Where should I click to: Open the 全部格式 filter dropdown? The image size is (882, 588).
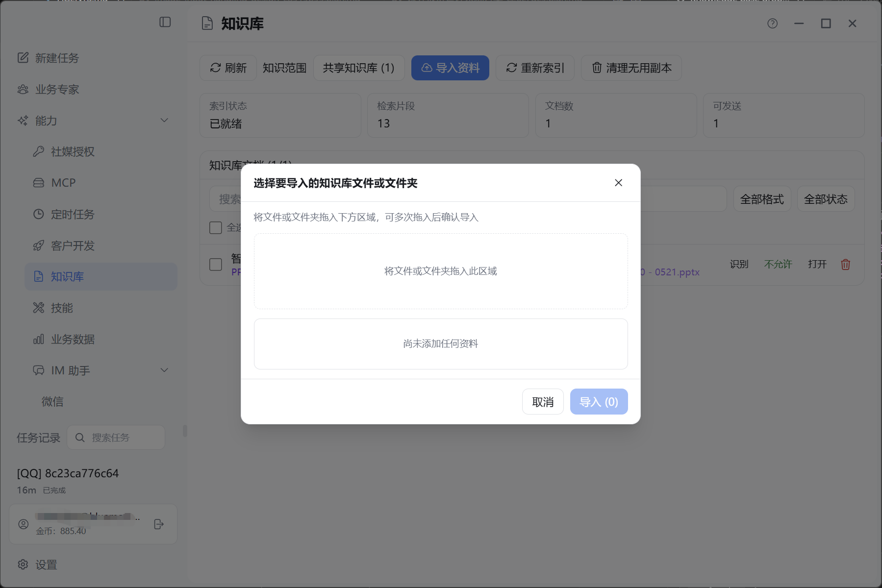coord(762,199)
